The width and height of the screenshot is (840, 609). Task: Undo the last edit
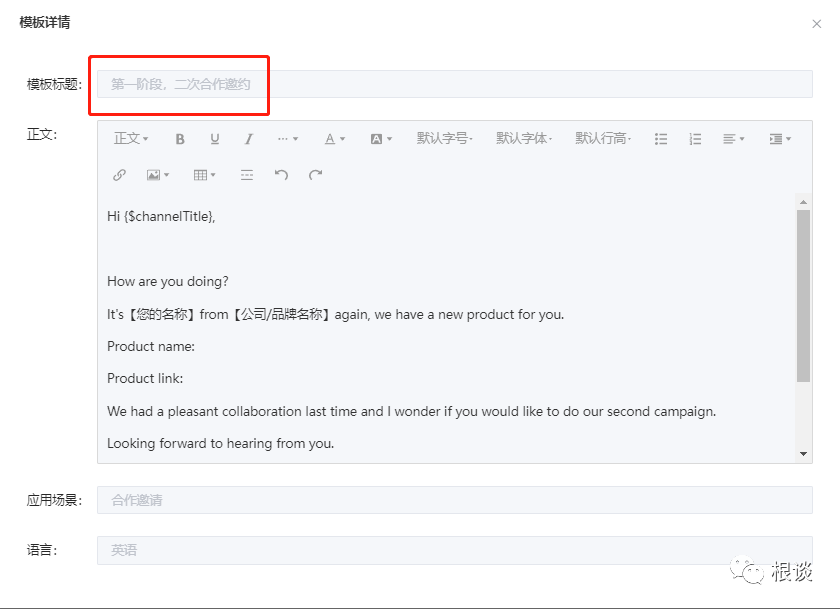click(x=281, y=175)
